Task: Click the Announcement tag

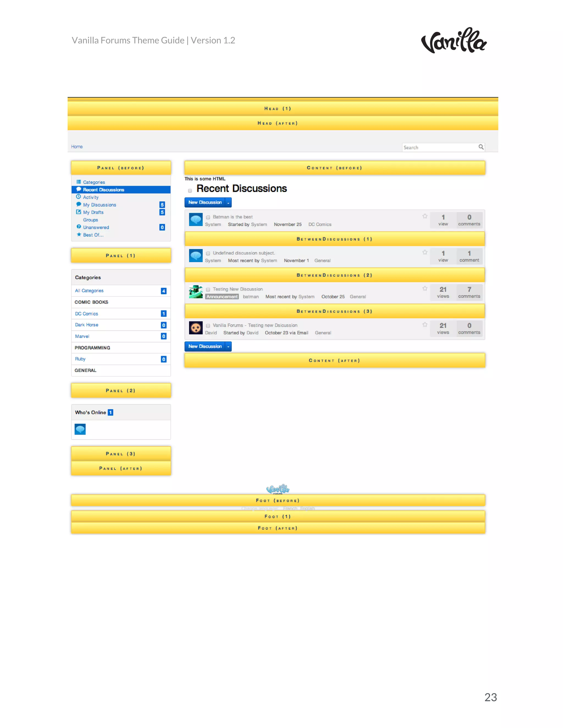Action: [222, 297]
